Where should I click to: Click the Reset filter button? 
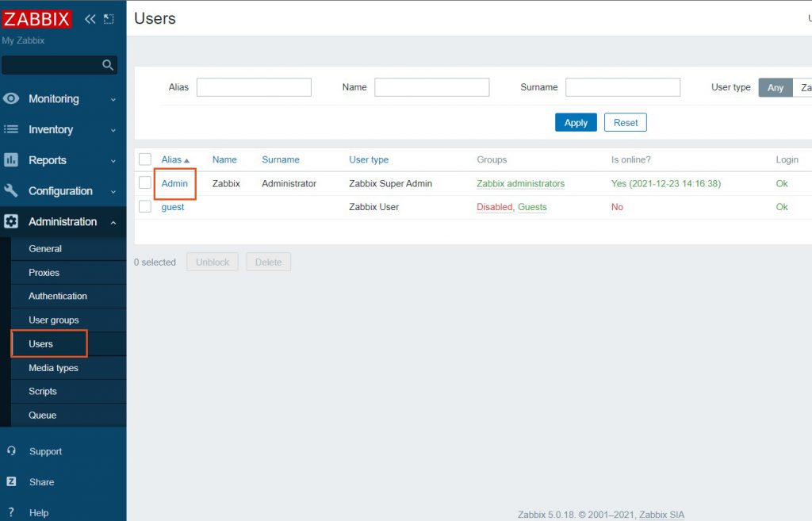click(x=626, y=123)
